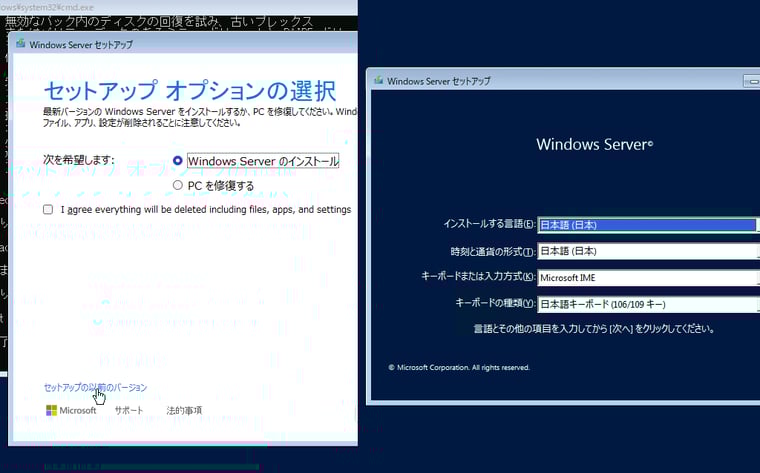Click the minimize button of right setup window
Image resolution: width=760 pixels, height=473 pixels.
752,81
